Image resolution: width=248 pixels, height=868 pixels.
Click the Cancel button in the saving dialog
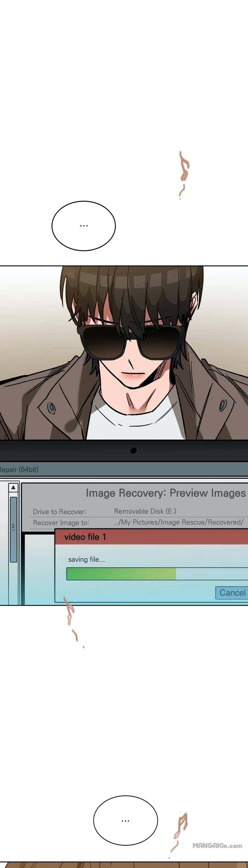[232, 592]
